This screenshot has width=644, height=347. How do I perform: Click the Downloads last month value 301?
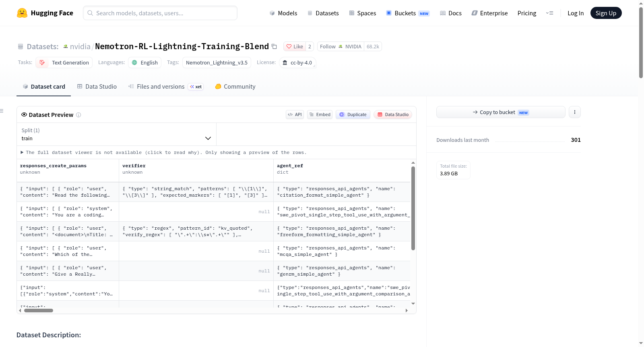576,140
